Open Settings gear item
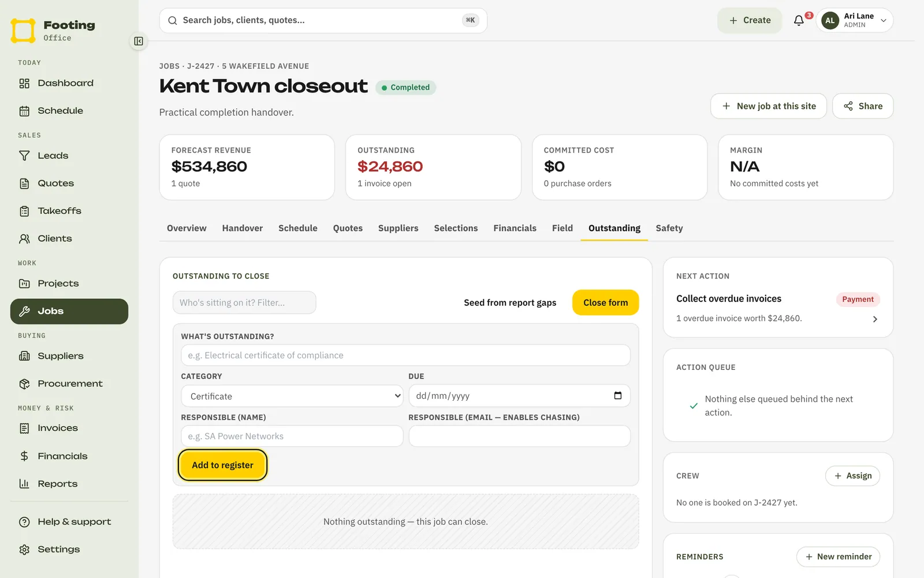The height and width of the screenshot is (578, 924). pos(69,550)
